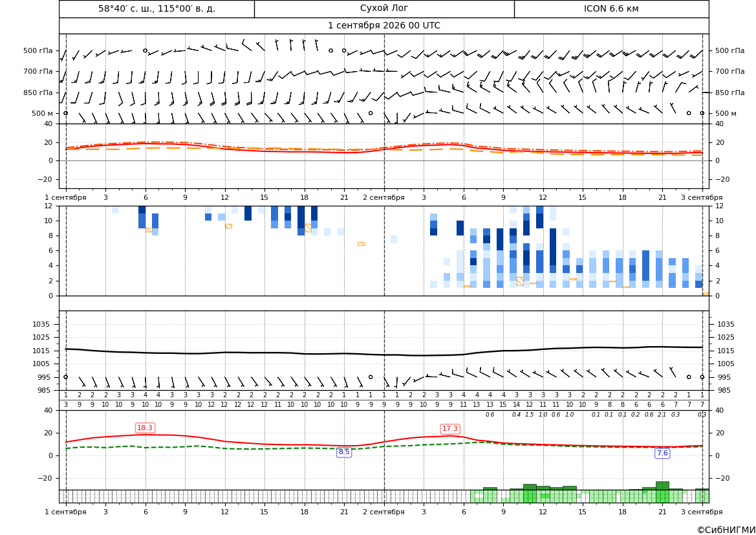The height and width of the screenshot is (535, 756).
Task: Select the 0.4 precipitation amount value
Action: [x=516, y=415]
